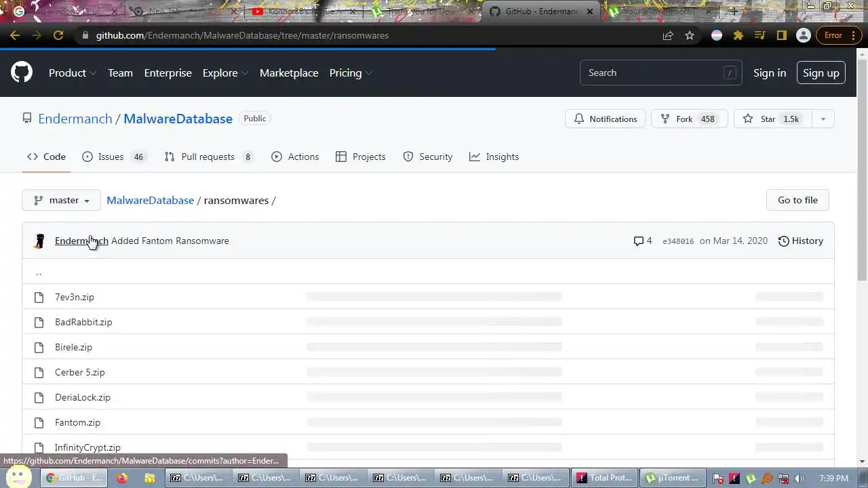Open the Pull requests tab
This screenshot has width=868, height=488.
209,157
